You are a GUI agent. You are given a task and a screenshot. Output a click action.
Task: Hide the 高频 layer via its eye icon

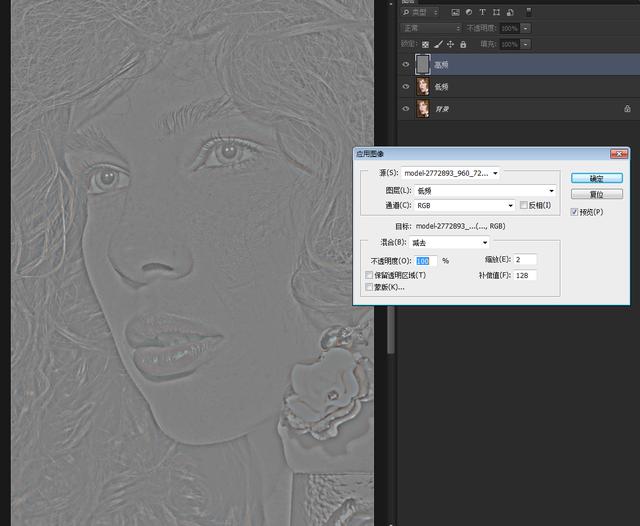406,64
